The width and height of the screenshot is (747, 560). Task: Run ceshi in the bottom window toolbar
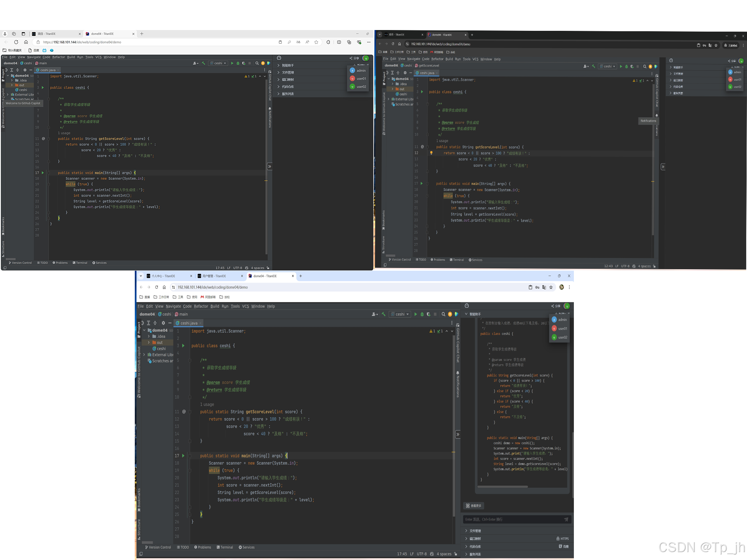[x=415, y=314]
